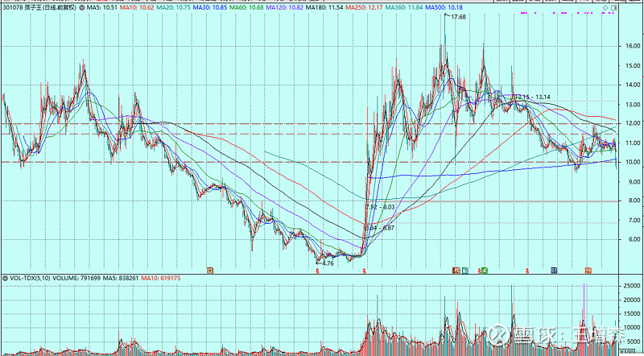Open the red $ marker touching the green marker

pos(479,271)
